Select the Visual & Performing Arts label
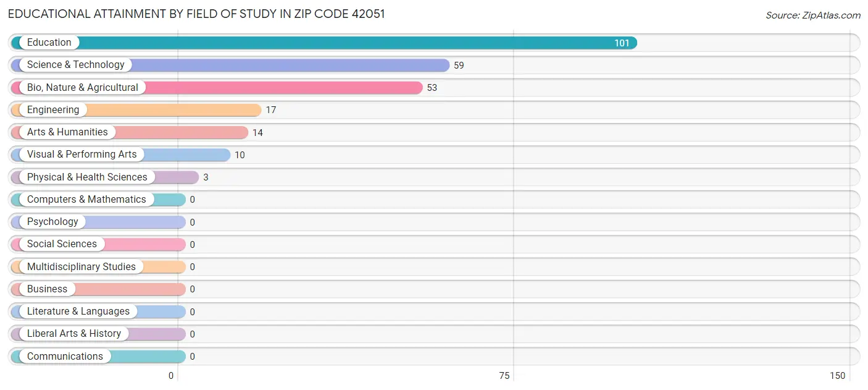Image resolution: width=868 pixels, height=390 pixels. (81, 155)
